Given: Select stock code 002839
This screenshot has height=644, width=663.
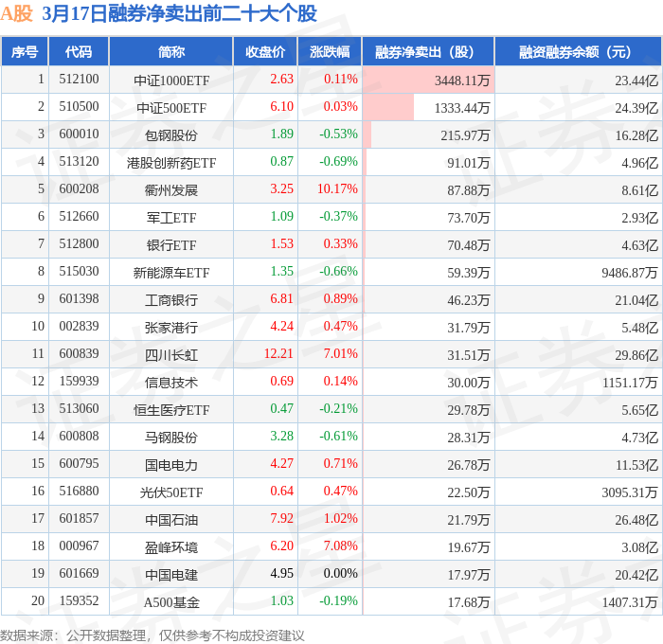Looking at the screenshot, I should click(x=79, y=327).
